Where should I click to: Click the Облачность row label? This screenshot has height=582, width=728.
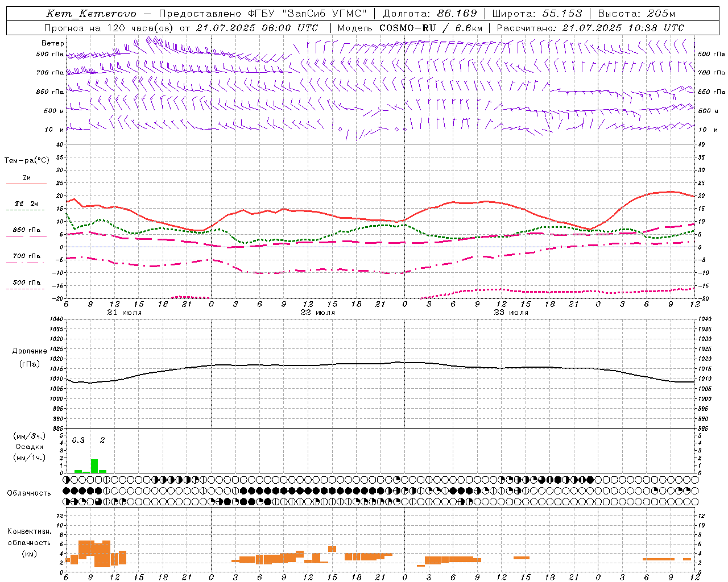click(x=29, y=493)
